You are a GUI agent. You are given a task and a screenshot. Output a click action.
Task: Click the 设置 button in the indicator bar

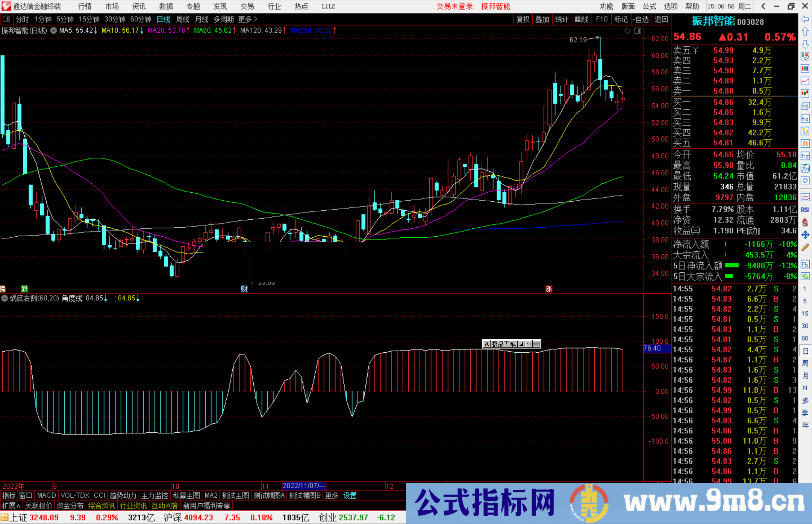click(350, 495)
